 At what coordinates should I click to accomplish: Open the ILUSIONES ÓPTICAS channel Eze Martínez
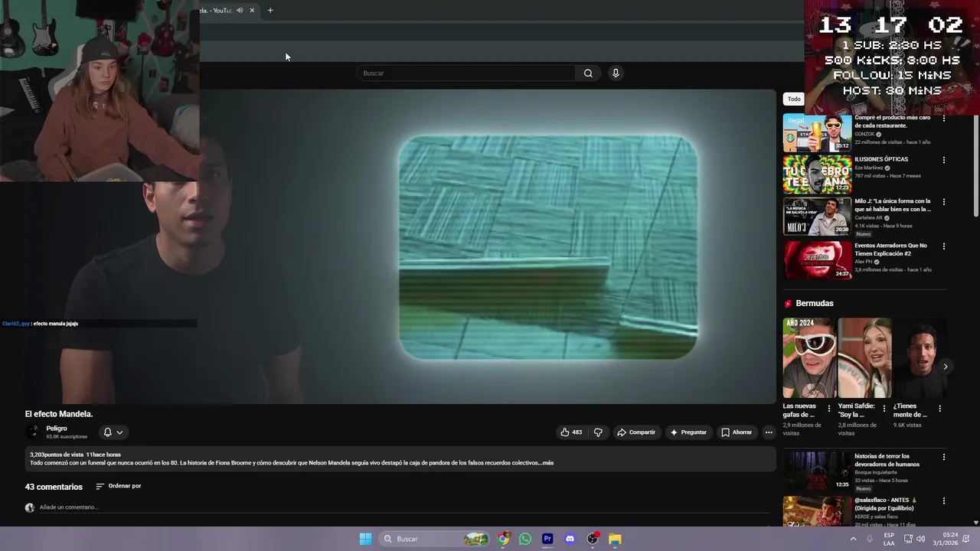click(x=869, y=168)
